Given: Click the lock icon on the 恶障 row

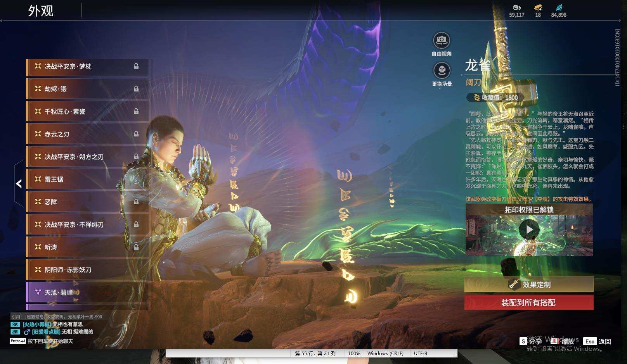Looking at the screenshot, I should [x=136, y=202].
